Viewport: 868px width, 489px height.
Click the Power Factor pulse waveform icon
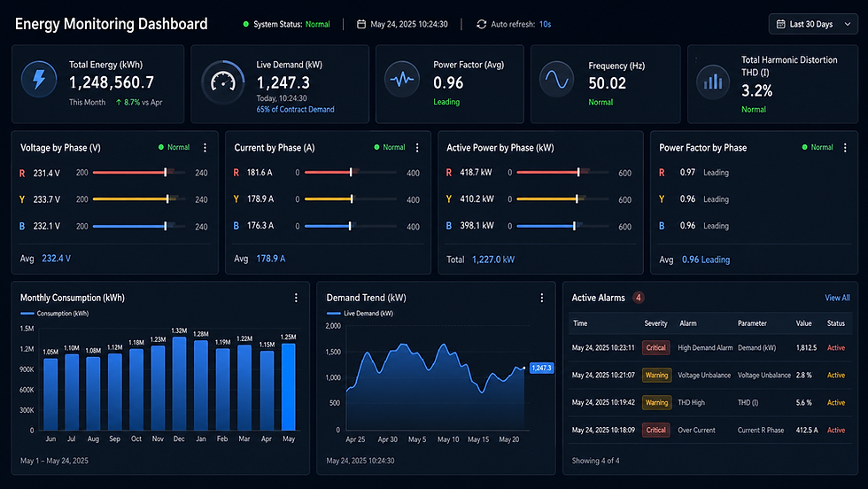(402, 80)
